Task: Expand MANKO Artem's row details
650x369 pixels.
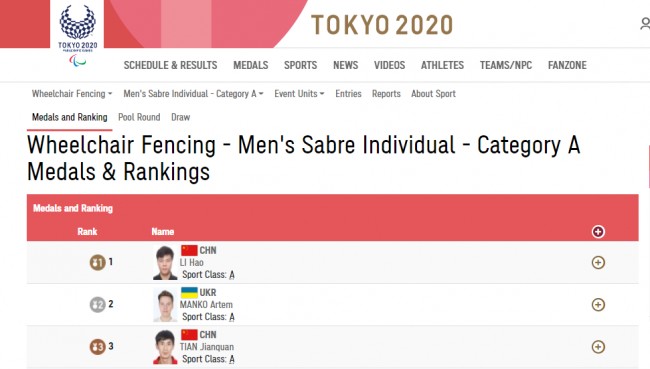Action: (x=598, y=305)
